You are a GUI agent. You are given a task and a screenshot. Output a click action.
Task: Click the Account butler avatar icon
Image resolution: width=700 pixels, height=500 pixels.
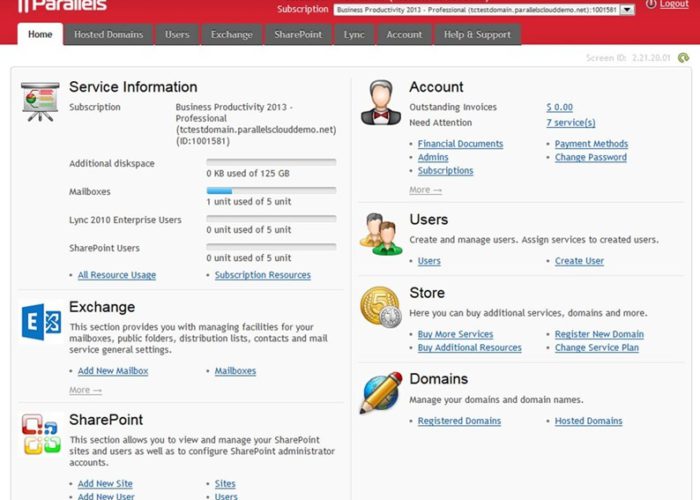pos(381,103)
